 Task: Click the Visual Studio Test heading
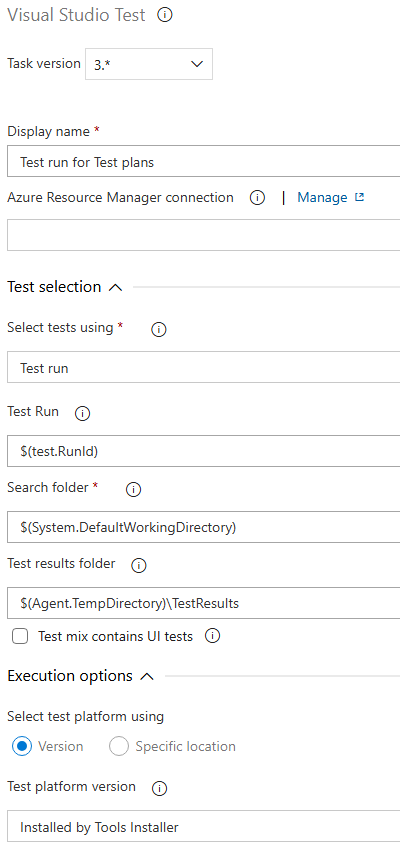click(76, 15)
